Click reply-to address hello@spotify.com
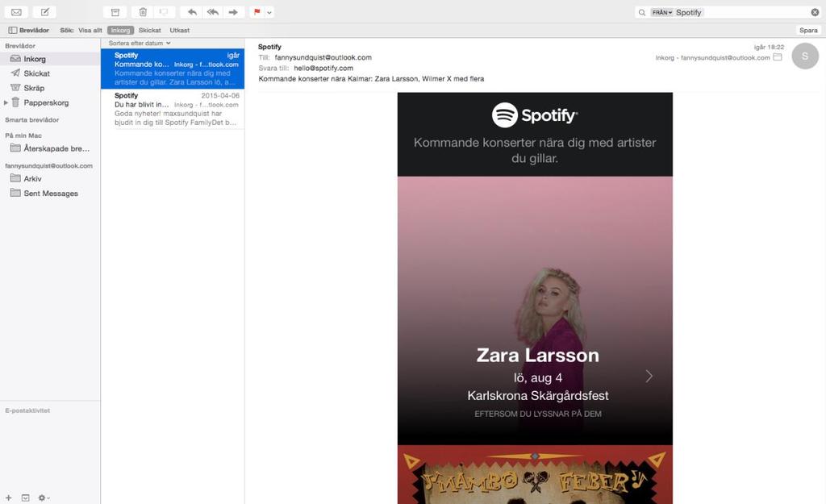 click(x=323, y=68)
